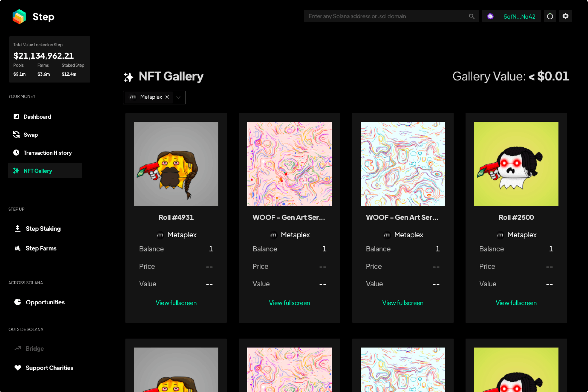This screenshot has height=392, width=588.
Task: View Roll #2500 fullscreen
Action: point(516,303)
